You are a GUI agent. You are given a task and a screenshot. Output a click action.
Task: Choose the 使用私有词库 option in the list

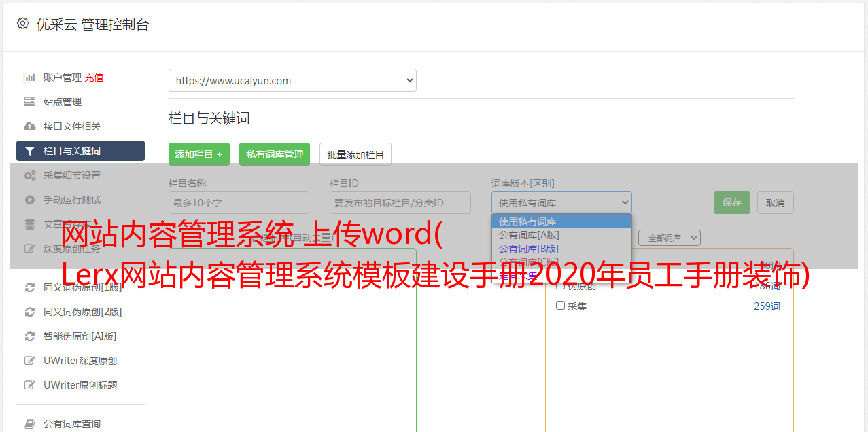coord(561,221)
